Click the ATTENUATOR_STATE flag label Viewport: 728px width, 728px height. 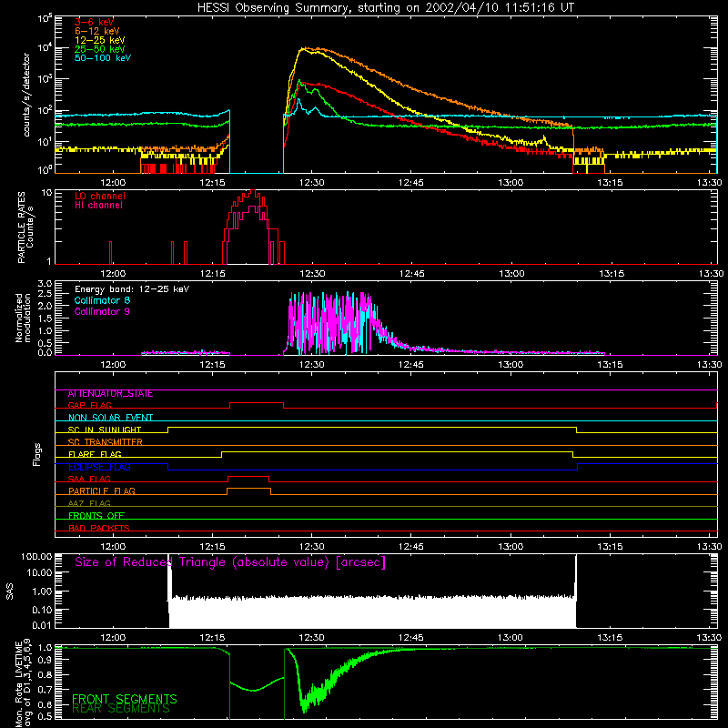110,394
